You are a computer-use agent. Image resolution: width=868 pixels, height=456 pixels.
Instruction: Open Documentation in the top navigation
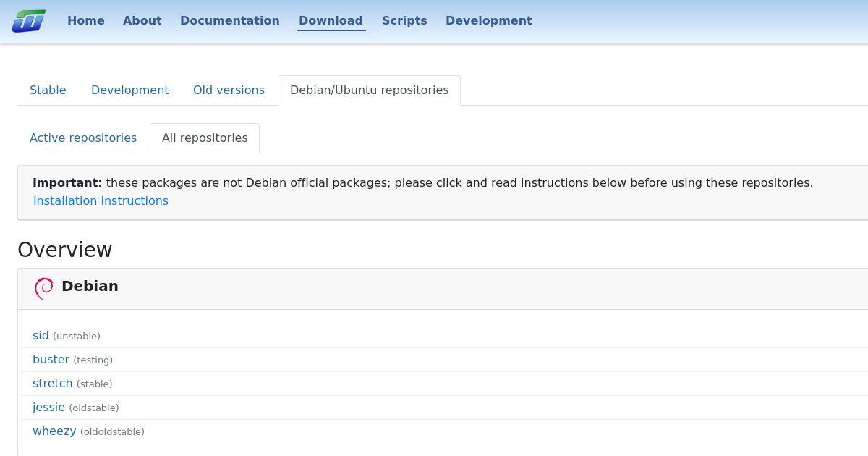[x=230, y=20]
